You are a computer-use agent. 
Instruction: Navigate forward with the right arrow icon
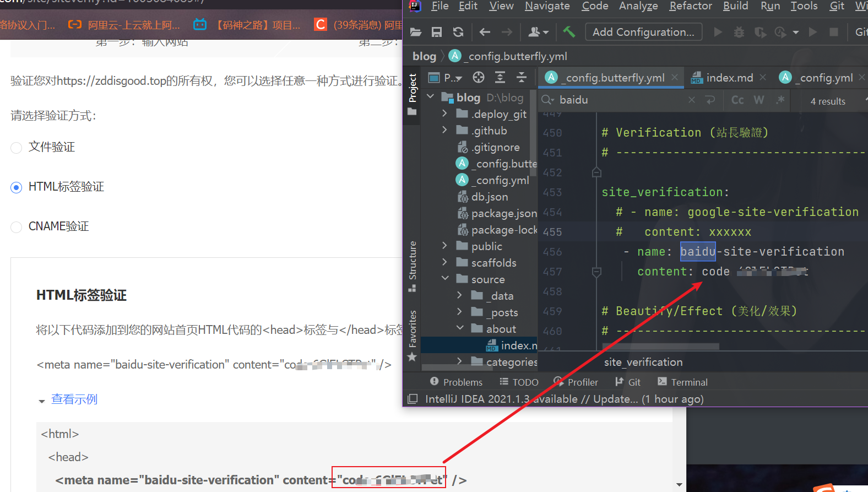(x=507, y=32)
